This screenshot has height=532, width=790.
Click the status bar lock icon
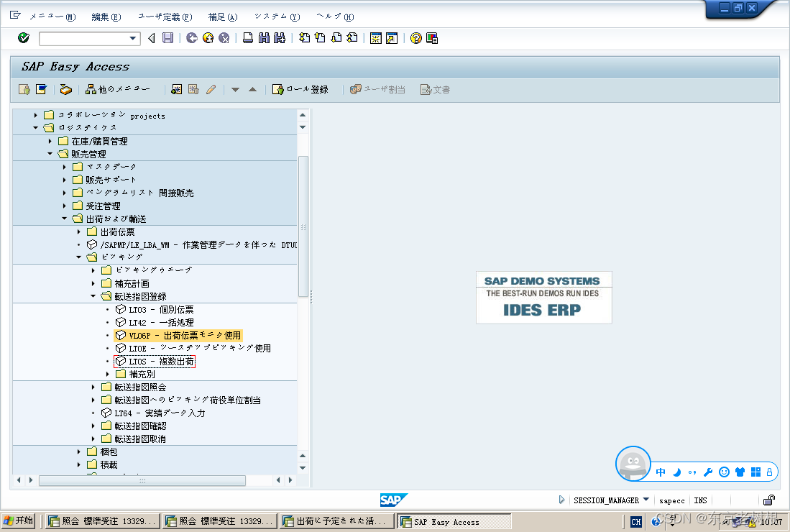pos(769,500)
